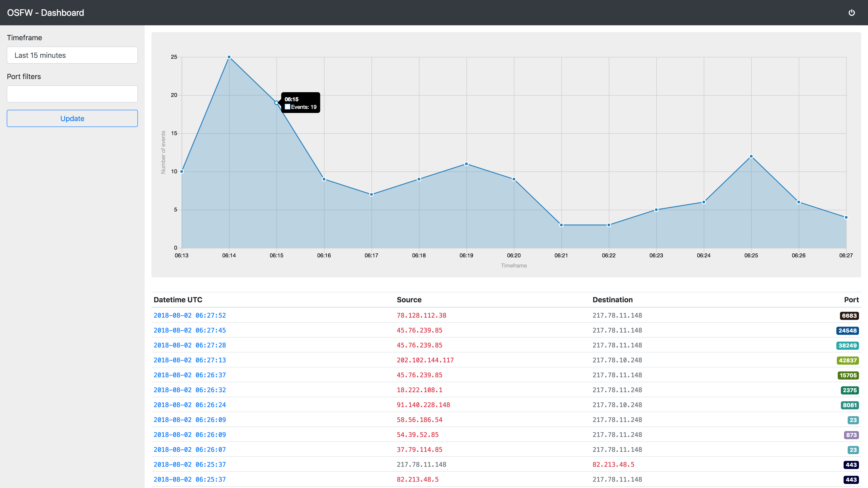Click source IP 202.102.144.117

425,360
